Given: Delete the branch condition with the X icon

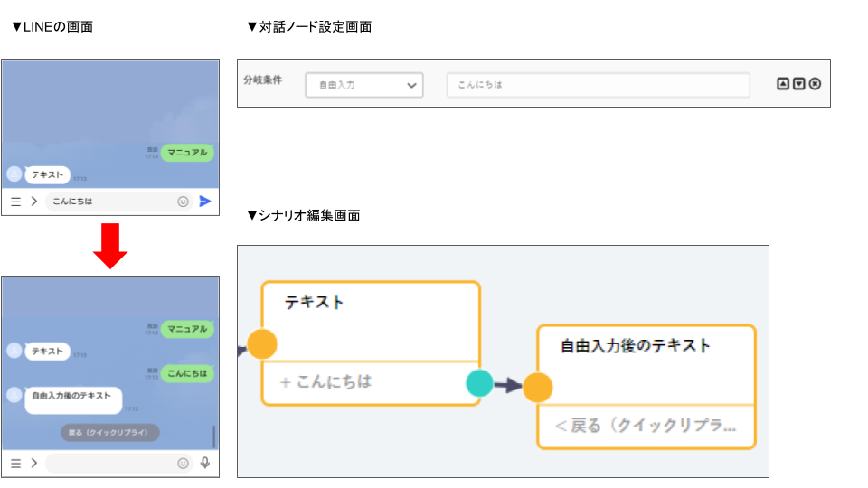Looking at the screenshot, I should [815, 84].
